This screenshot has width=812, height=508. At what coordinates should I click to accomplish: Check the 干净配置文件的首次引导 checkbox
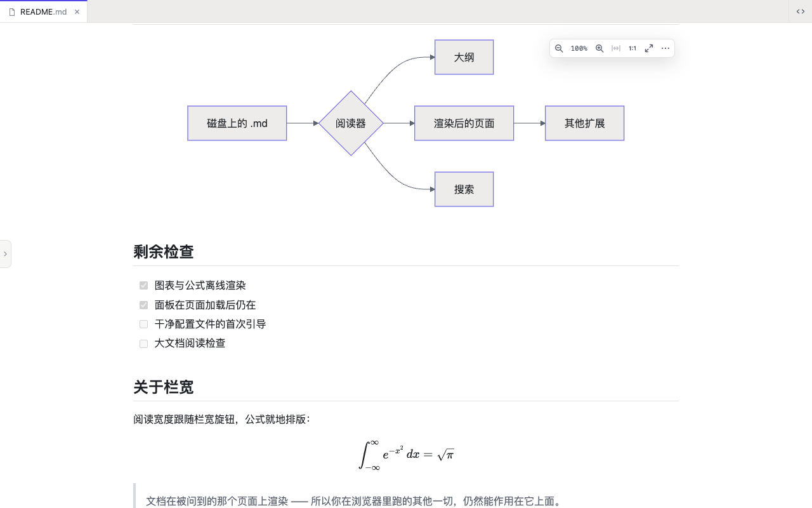coord(143,324)
